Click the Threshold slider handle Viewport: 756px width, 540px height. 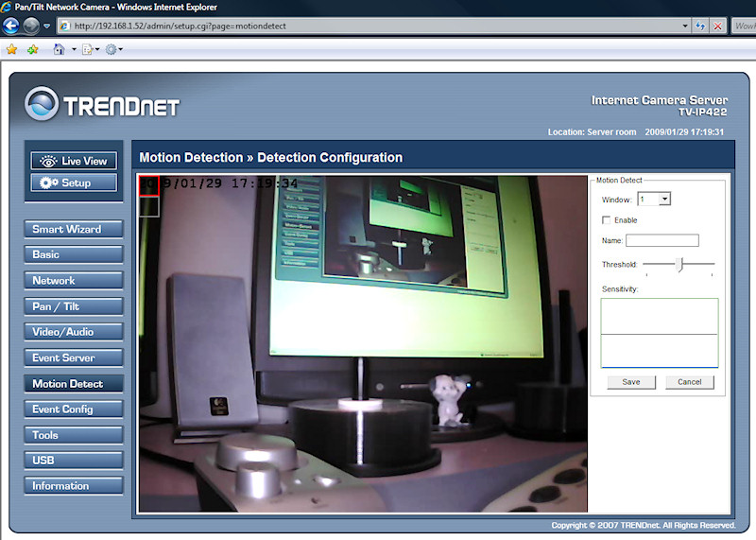tap(679, 265)
